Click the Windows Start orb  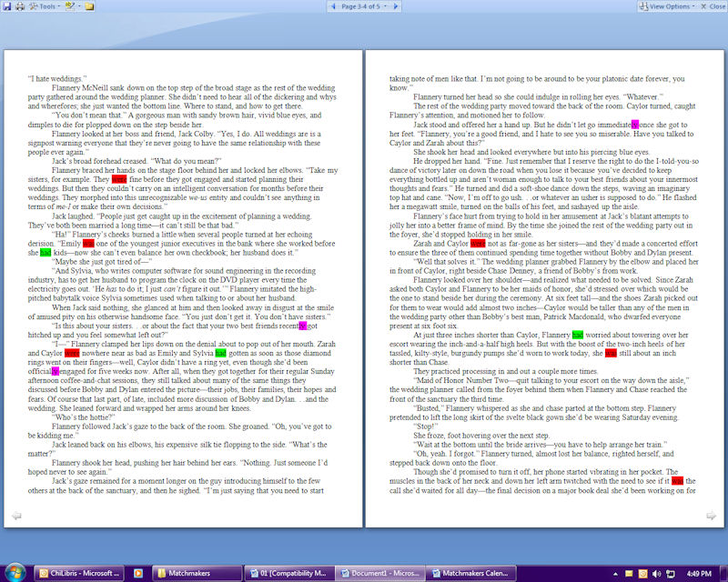click(x=15, y=573)
